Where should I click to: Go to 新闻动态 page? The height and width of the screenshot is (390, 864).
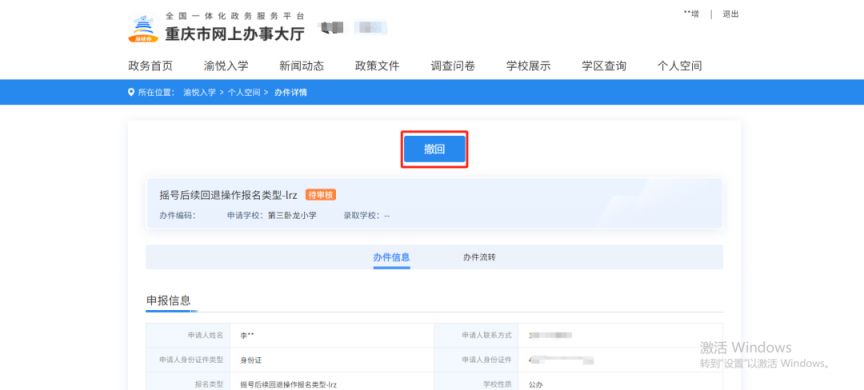coord(301,66)
